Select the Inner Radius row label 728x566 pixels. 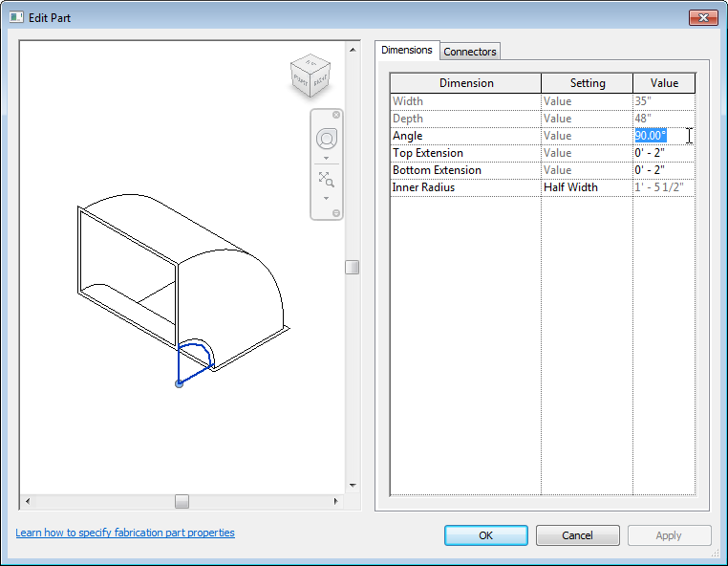pos(465,187)
